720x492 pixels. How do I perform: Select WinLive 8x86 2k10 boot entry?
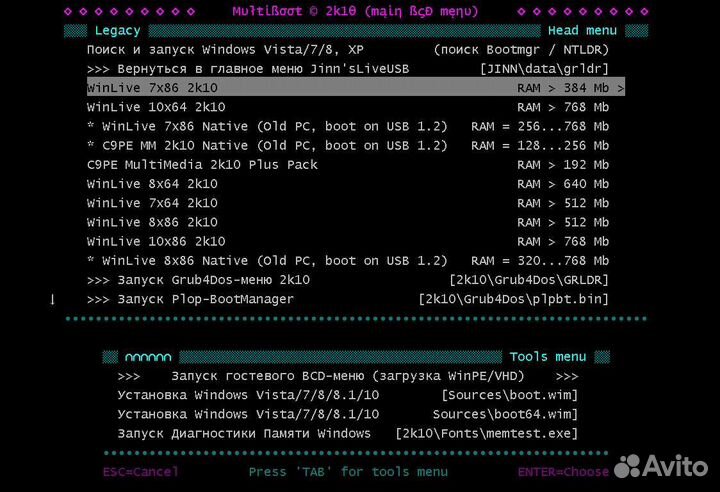click(x=348, y=222)
